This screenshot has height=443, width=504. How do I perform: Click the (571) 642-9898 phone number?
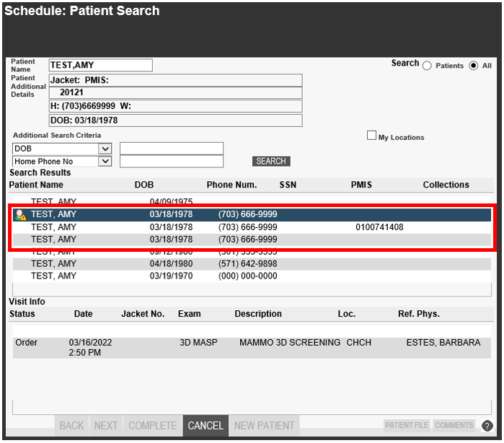(x=248, y=264)
